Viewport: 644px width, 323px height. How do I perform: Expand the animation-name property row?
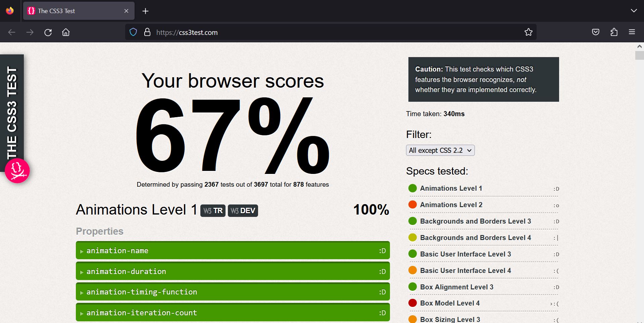232,250
